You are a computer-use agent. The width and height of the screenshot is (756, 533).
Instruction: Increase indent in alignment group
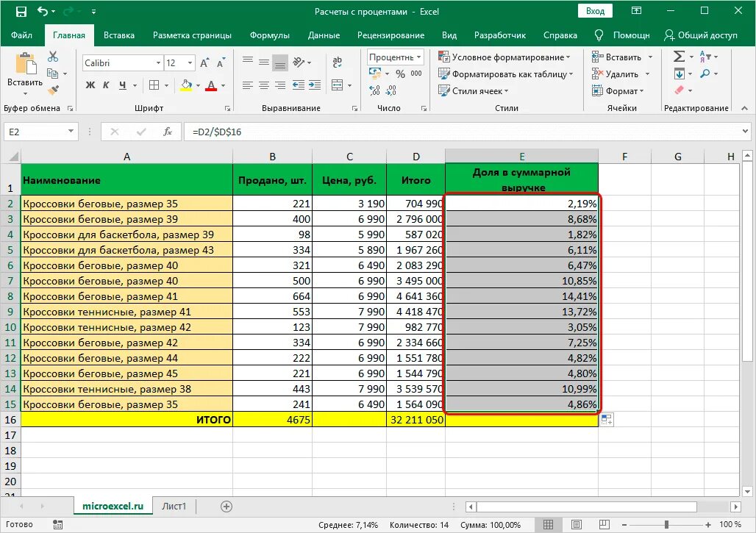[x=315, y=85]
